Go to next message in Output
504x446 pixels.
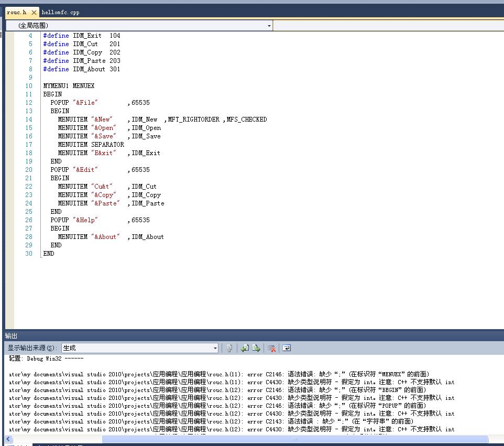(x=256, y=348)
